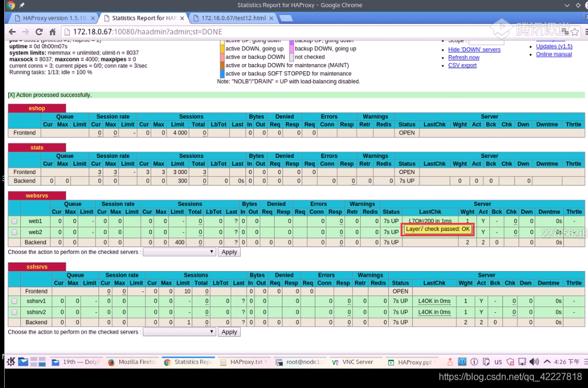The width and height of the screenshot is (588, 388).
Task: Click the stats proxy title
Action: tap(37, 148)
